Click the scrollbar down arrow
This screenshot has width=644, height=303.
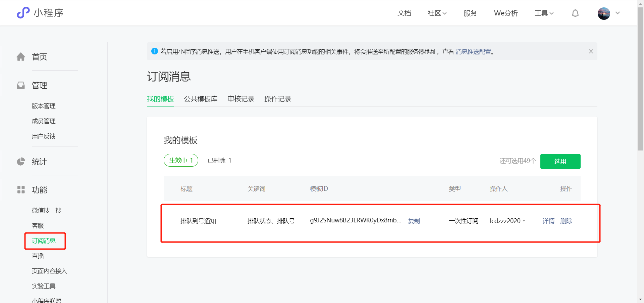click(x=640, y=299)
